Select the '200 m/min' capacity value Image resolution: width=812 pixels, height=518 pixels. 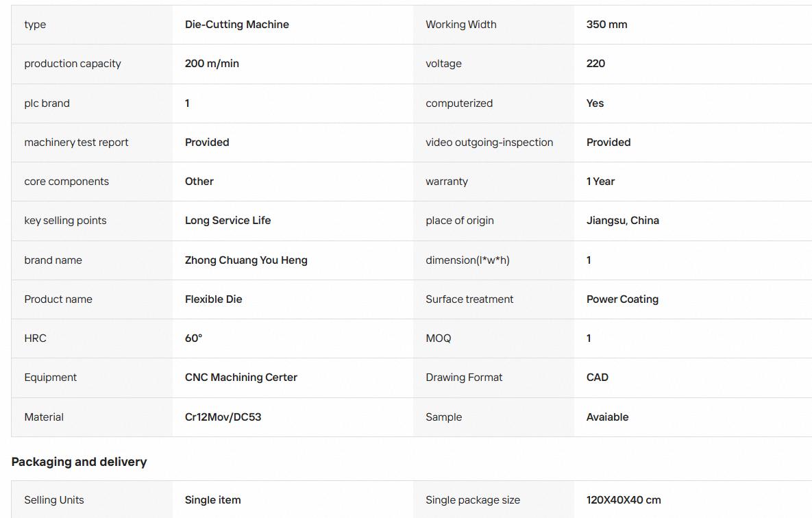(x=212, y=64)
